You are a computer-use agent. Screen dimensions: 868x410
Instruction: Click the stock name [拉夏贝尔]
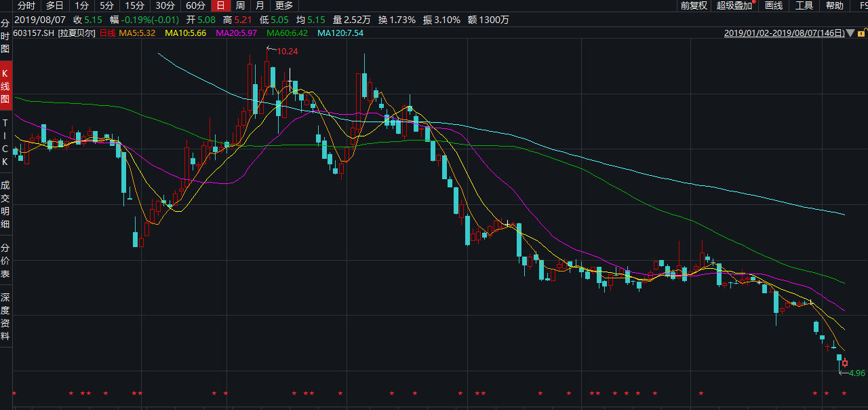(77, 33)
